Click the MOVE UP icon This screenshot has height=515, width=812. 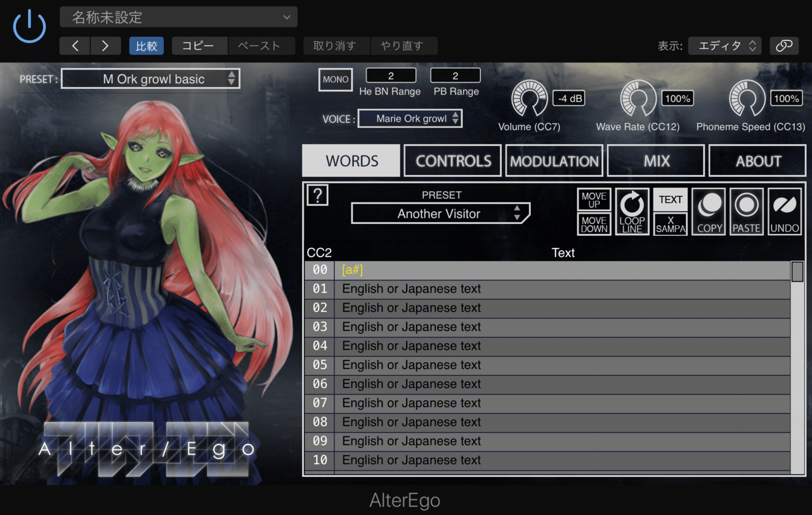(593, 199)
